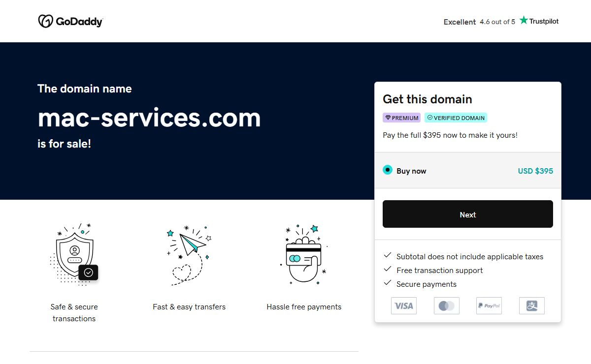Click the Mastercard payment icon
591x364 pixels.
click(x=446, y=305)
